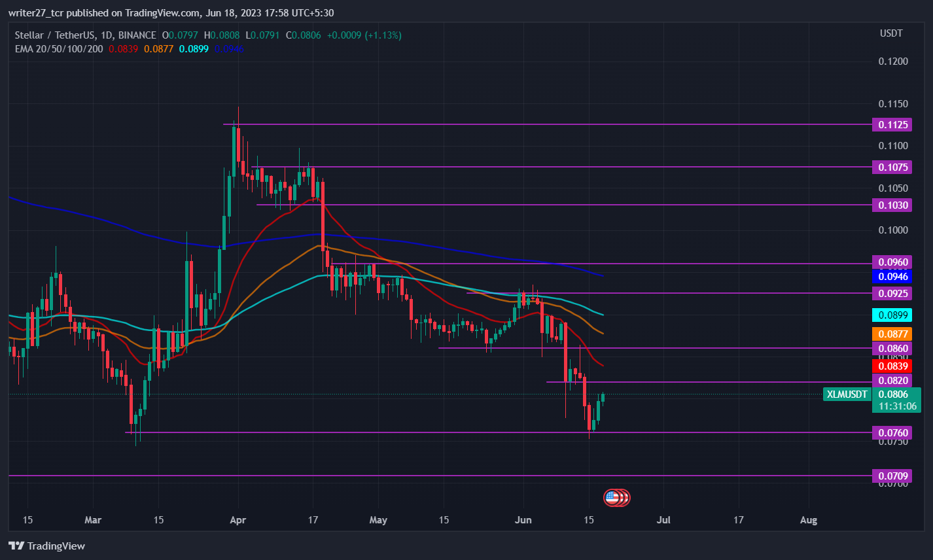Select the purple 0.0709 price level label
Image resolution: width=933 pixels, height=560 pixels.
click(892, 476)
